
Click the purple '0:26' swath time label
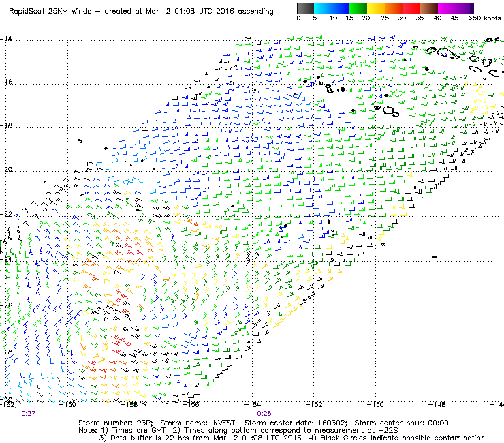click(264, 414)
